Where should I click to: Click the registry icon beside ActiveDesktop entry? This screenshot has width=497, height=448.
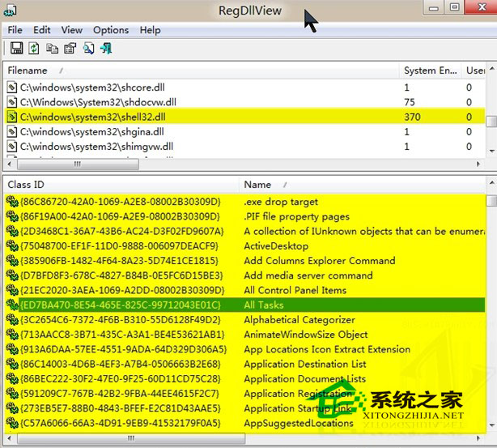(11, 246)
